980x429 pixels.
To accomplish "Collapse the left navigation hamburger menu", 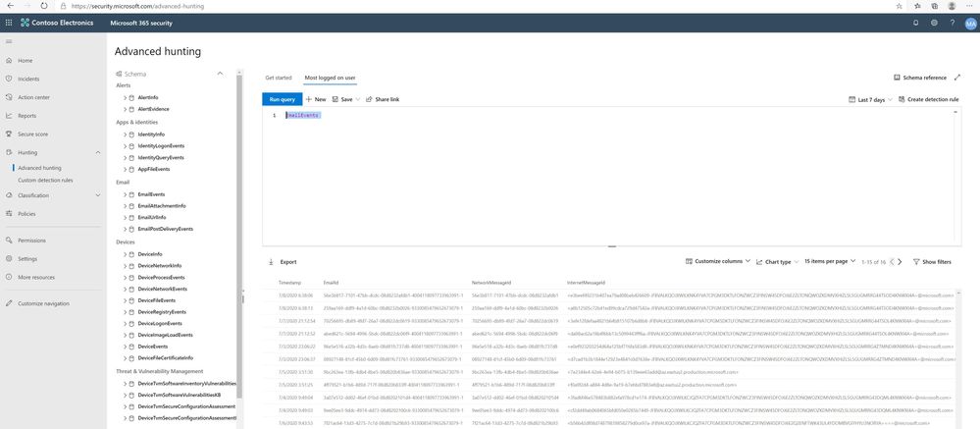I will click(9, 41).
